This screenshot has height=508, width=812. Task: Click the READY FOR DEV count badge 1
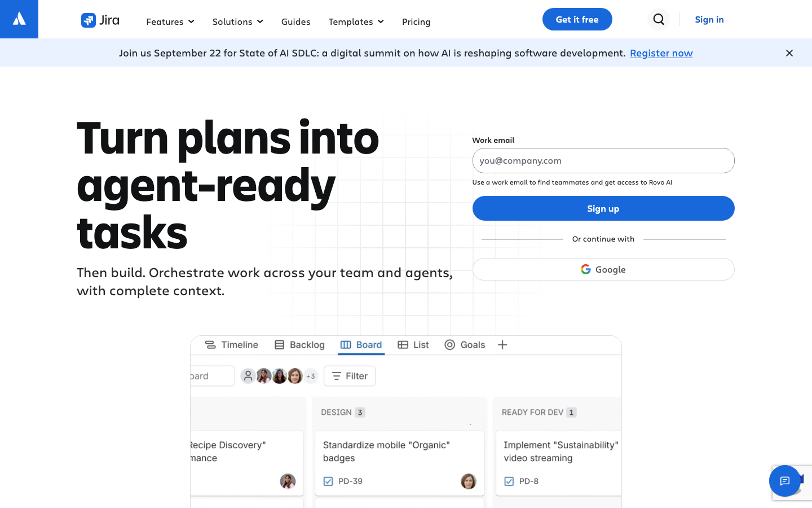[571, 413]
